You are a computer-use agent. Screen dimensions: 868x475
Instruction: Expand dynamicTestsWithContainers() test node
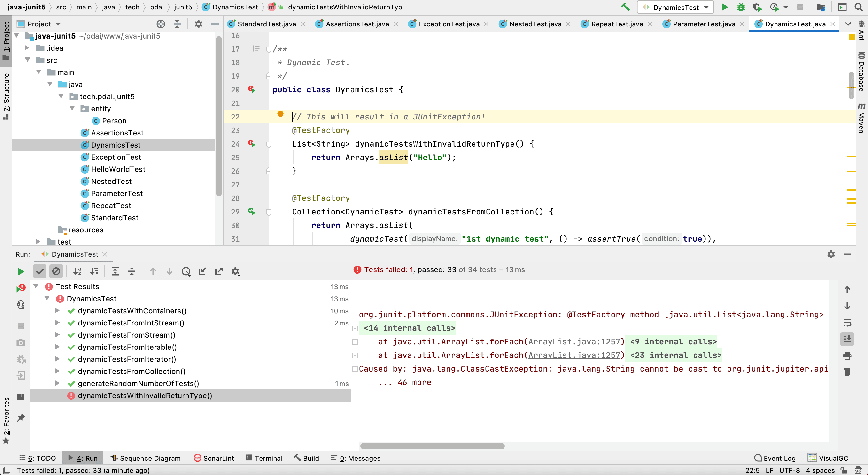coord(57,310)
